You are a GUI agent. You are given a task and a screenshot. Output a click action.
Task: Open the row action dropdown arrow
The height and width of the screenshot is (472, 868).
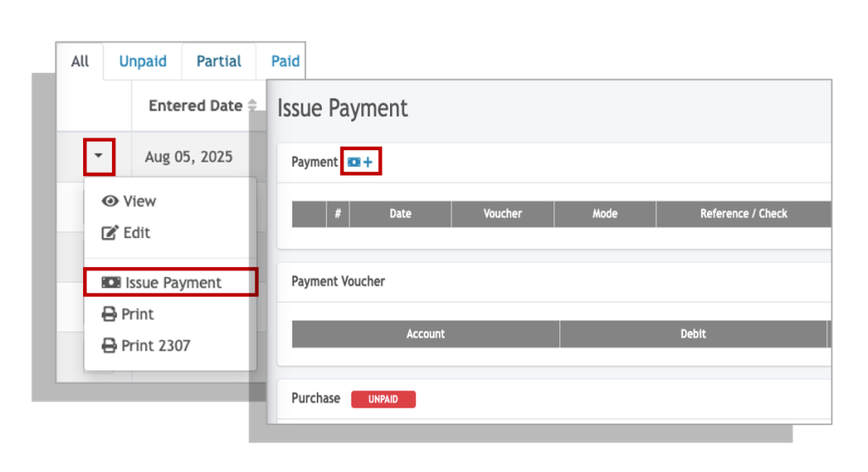coord(98,157)
